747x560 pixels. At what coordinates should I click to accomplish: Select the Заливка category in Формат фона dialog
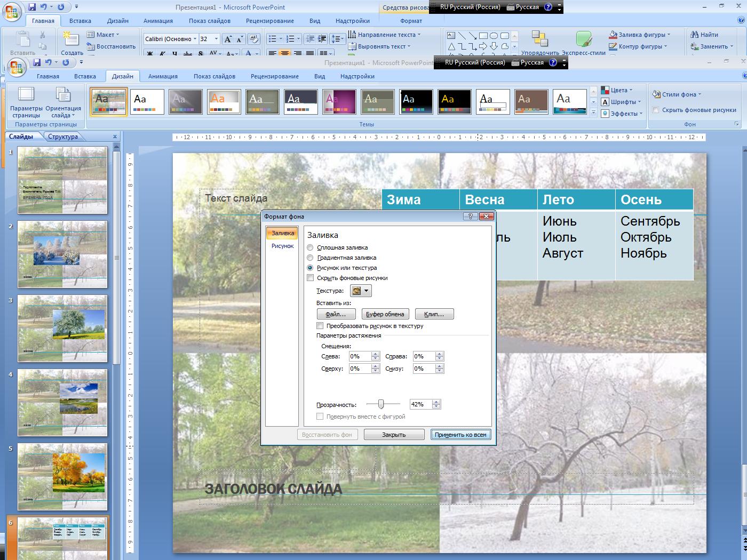pos(282,233)
